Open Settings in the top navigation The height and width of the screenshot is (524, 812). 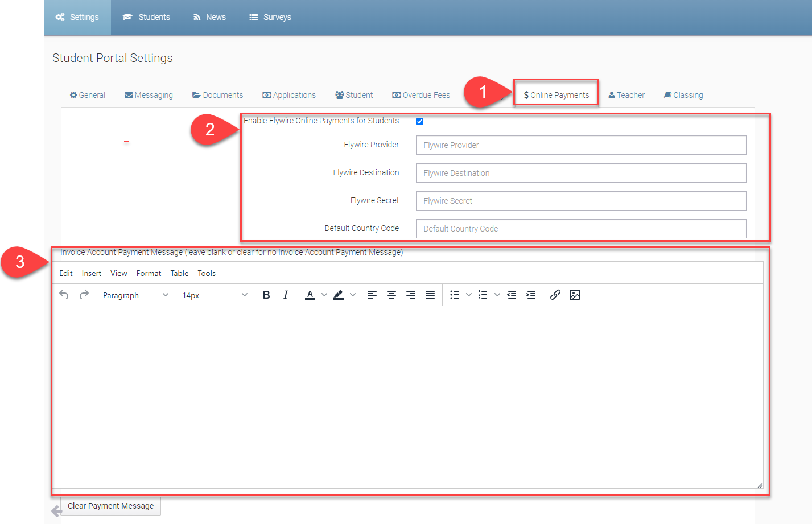coord(77,17)
